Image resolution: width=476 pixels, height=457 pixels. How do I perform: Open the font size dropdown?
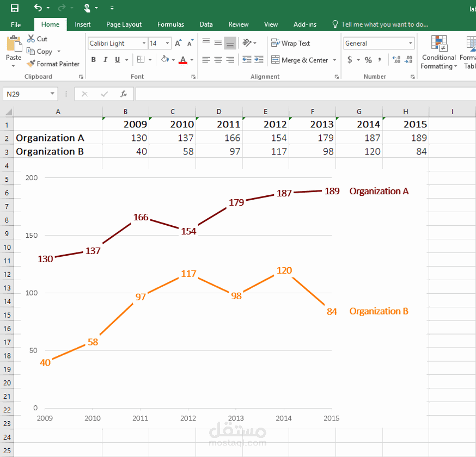pyautogui.click(x=167, y=44)
